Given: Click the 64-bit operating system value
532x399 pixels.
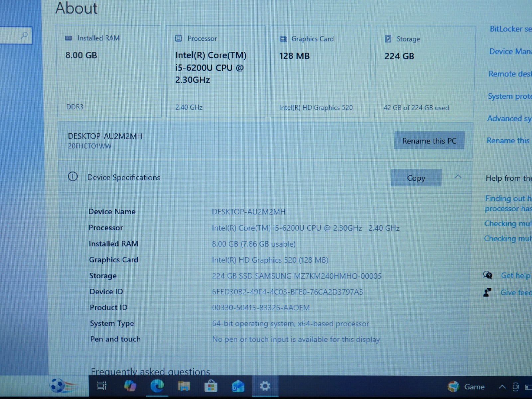Looking at the screenshot, I should click(x=290, y=324).
